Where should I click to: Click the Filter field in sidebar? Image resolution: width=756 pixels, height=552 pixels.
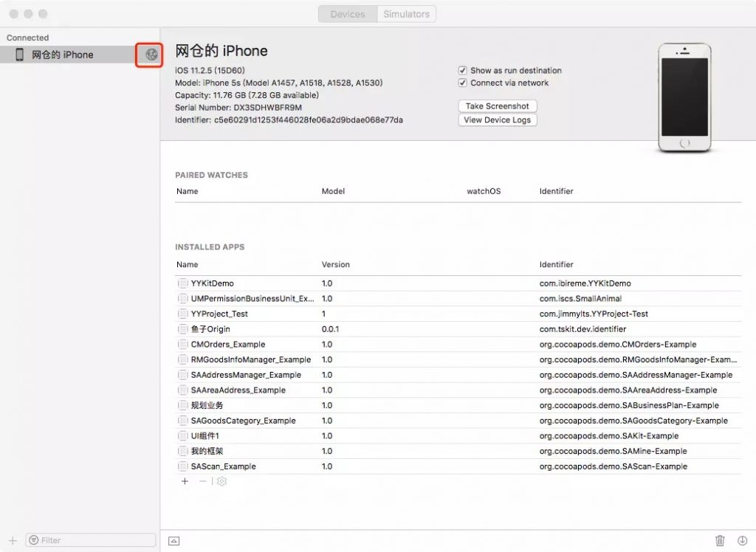[x=91, y=540]
